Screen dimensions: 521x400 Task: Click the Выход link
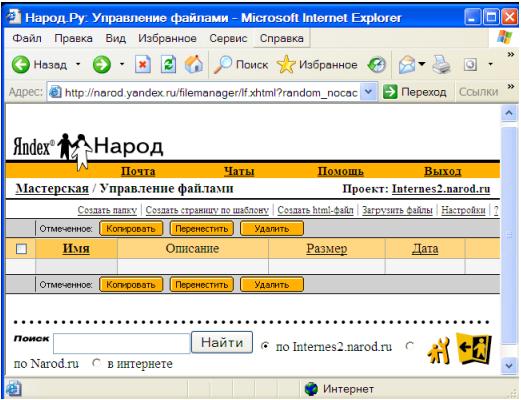click(443, 171)
